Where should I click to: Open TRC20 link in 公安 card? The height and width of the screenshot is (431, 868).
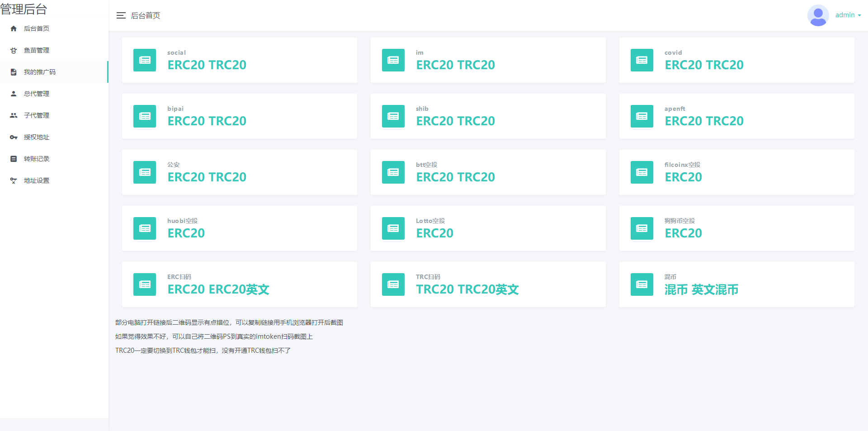pos(227,177)
